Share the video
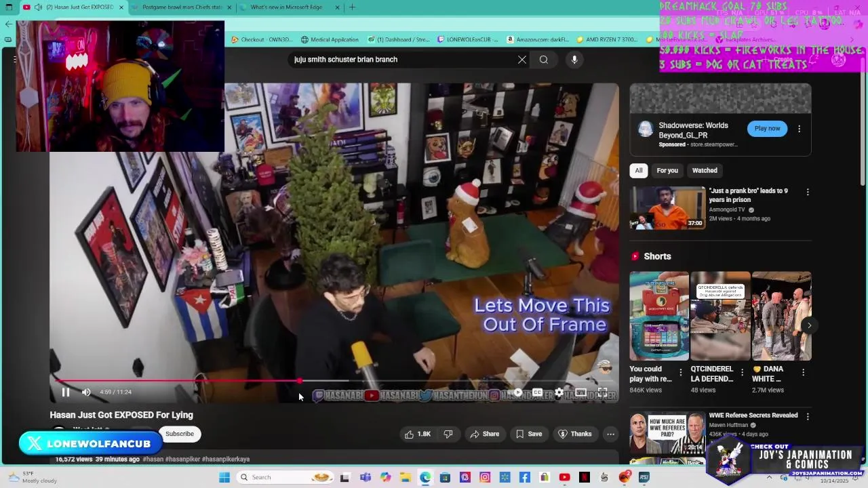The width and height of the screenshot is (868, 488). [x=485, y=434]
